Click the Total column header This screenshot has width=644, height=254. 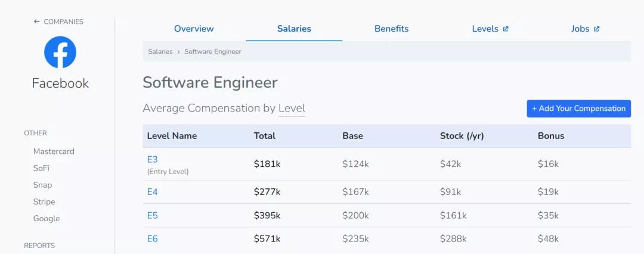coord(265,135)
